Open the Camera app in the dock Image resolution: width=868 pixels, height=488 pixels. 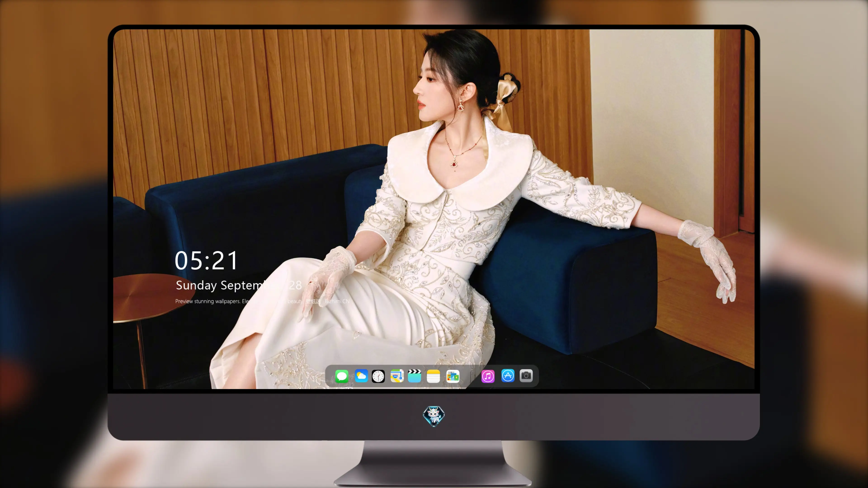(x=526, y=375)
